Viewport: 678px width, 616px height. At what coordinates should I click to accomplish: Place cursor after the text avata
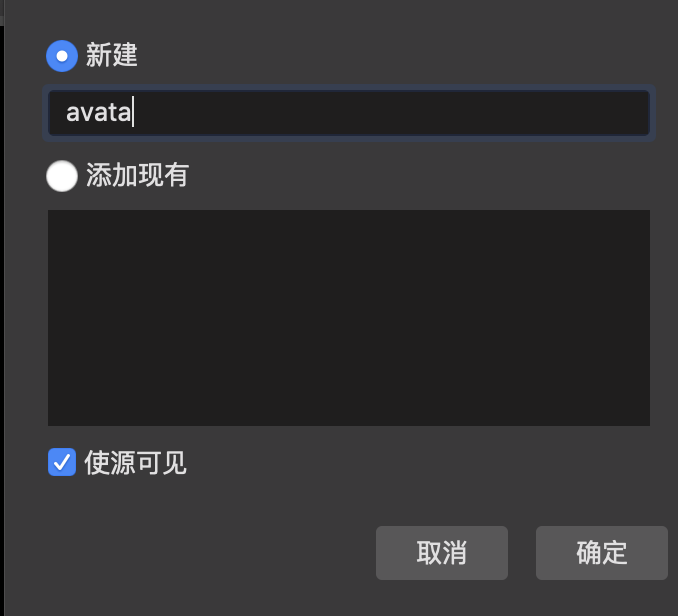(133, 112)
